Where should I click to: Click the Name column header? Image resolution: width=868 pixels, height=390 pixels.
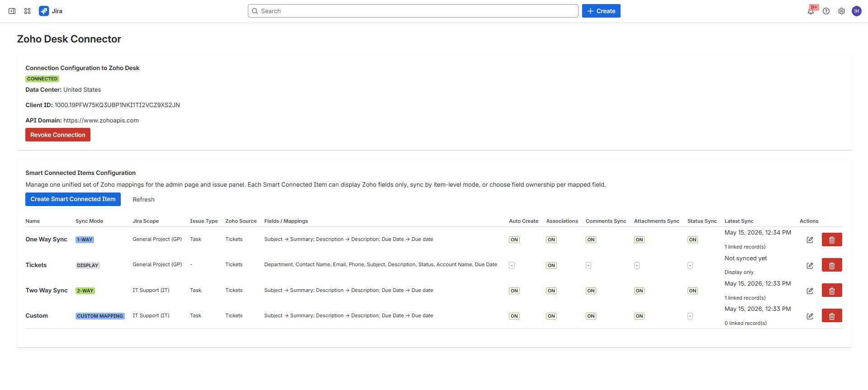tap(33, 221)
